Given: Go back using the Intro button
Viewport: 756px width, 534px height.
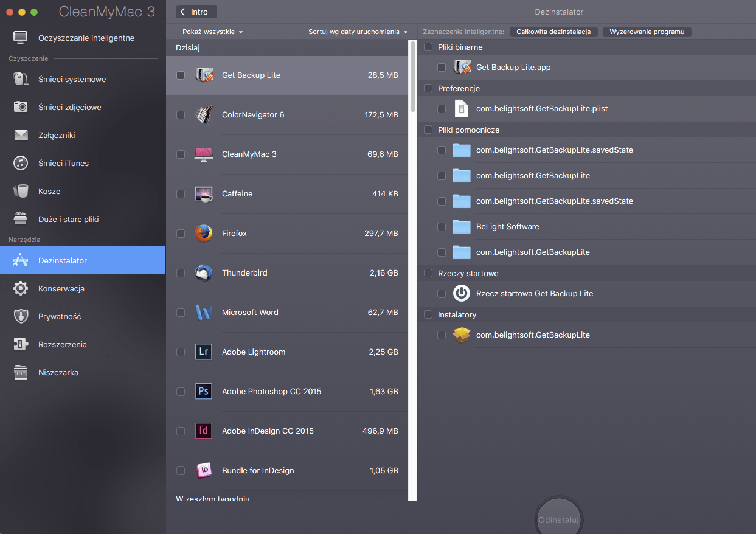Looking at the screenshot, I should click(195, 12).
